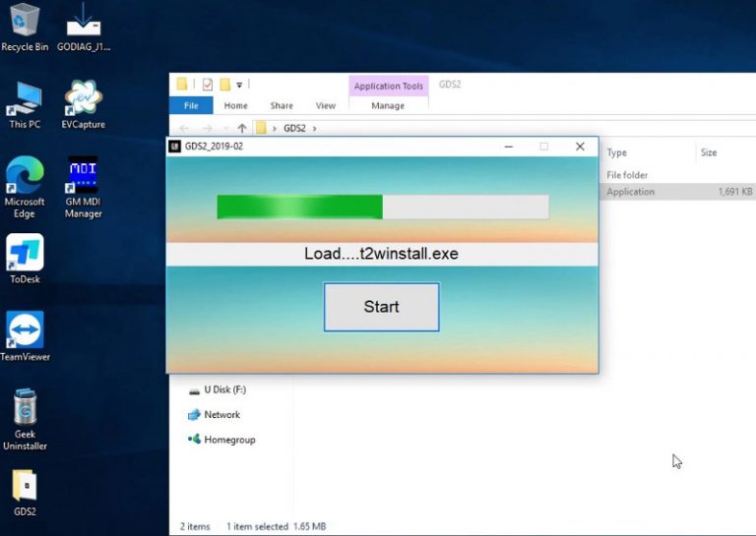The height and width of the screenshot is (536, 756).
Task: Click the This PC desktop icon
Action: click(x=25, y=99)
